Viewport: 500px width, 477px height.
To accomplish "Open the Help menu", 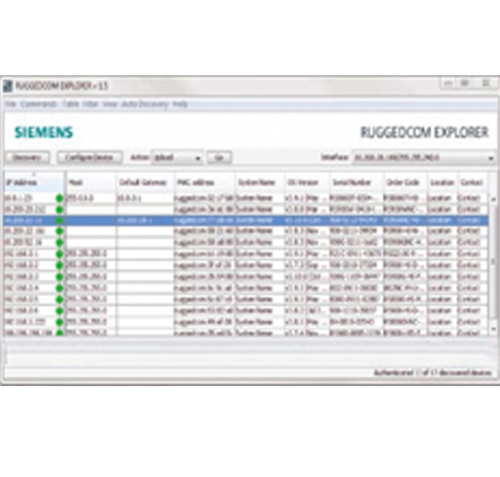I will pos(180,104).
